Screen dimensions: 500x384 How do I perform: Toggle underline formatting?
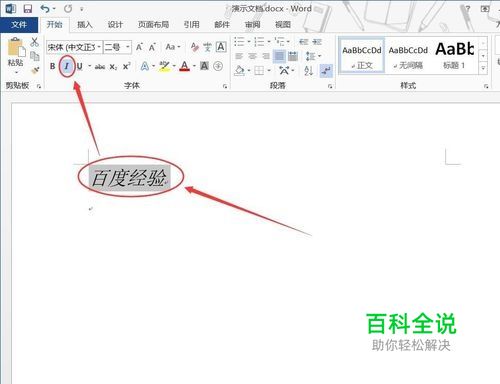[80, 66]
